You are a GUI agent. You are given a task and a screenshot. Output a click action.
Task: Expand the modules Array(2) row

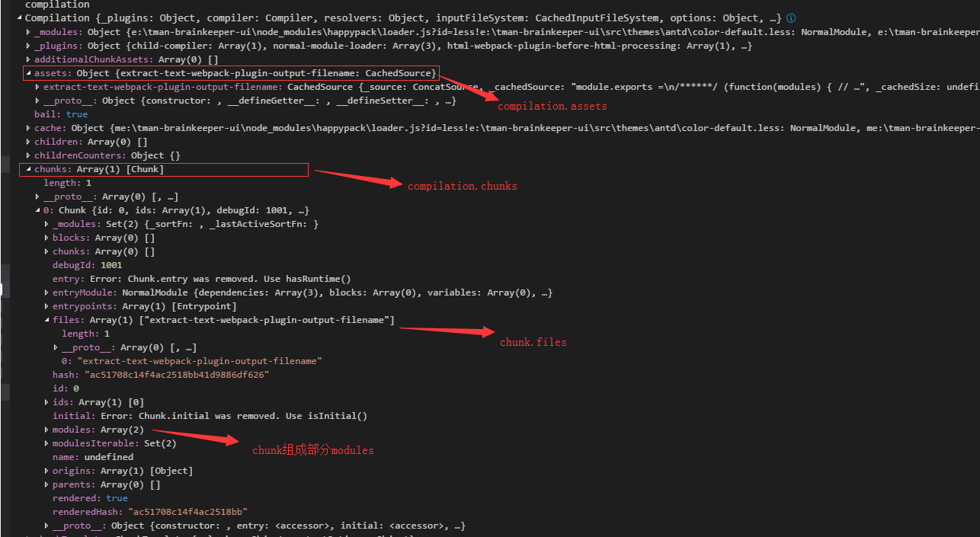click(x=46, y=430)
